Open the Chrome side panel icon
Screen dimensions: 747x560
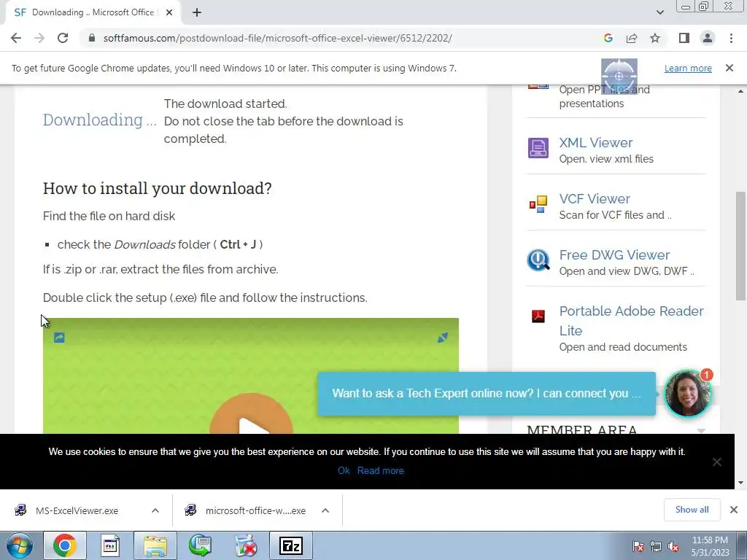tap(684, 38)
